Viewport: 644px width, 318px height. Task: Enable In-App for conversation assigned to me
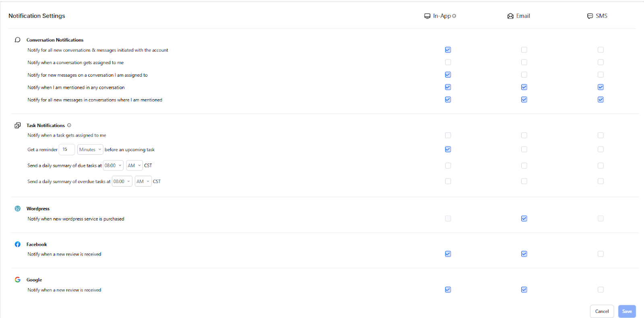(x=448, y=62)
